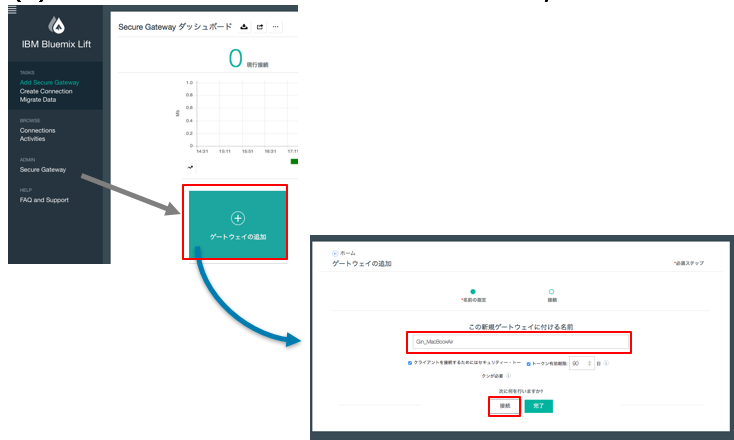734x440 pixels.
Task: Select Add Secure Gateway in sidebar
Action: coord(49,82)
